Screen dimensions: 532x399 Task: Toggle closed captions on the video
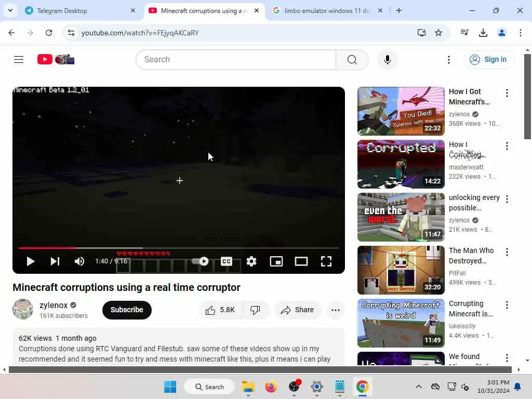[227, 261]
